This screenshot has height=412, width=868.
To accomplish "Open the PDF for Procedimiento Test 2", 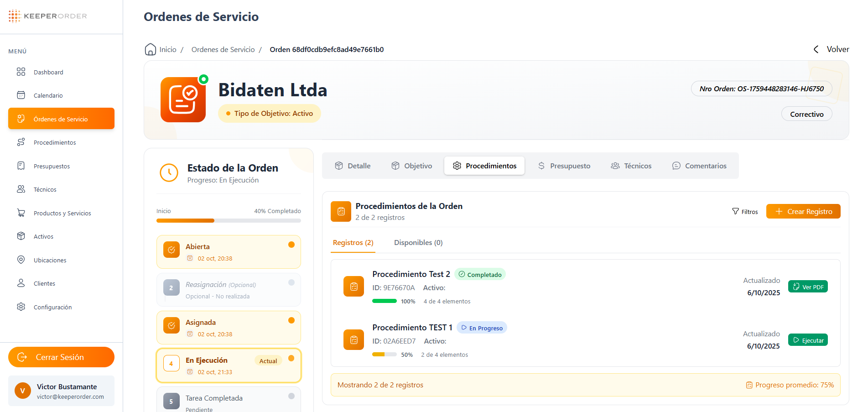I will 808,286.
